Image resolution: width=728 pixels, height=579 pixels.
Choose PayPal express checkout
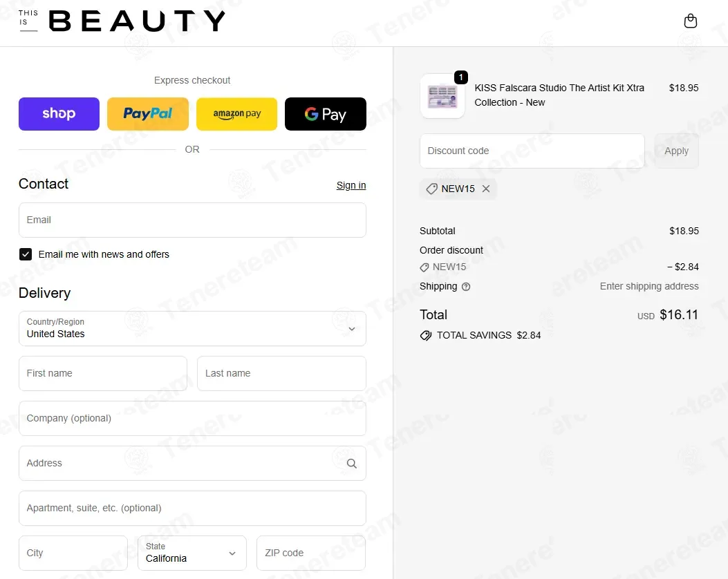tap(148, 114)
